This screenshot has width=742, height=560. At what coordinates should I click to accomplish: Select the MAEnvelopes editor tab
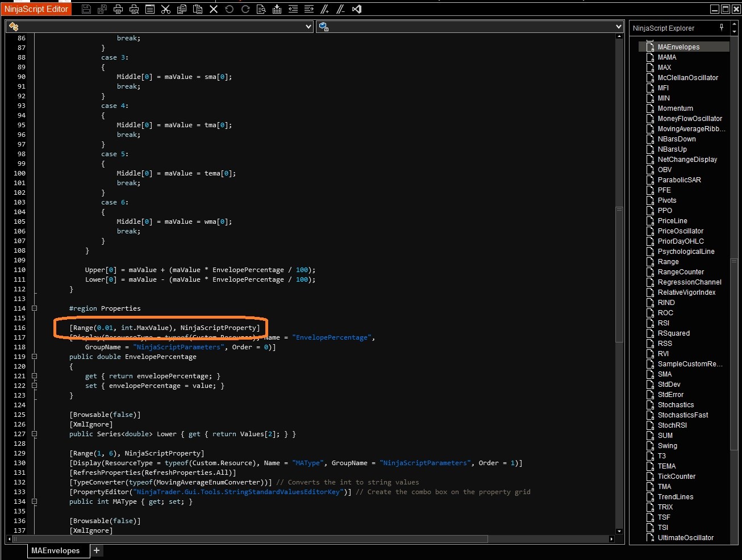[56, 550]
